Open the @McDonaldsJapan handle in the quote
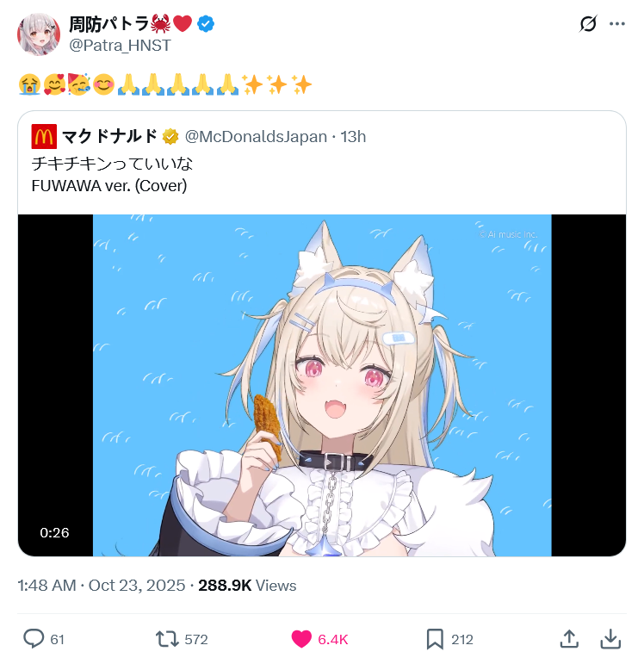Image resolution: width=644 pixels, height=664 pixels. click(256, 137)
